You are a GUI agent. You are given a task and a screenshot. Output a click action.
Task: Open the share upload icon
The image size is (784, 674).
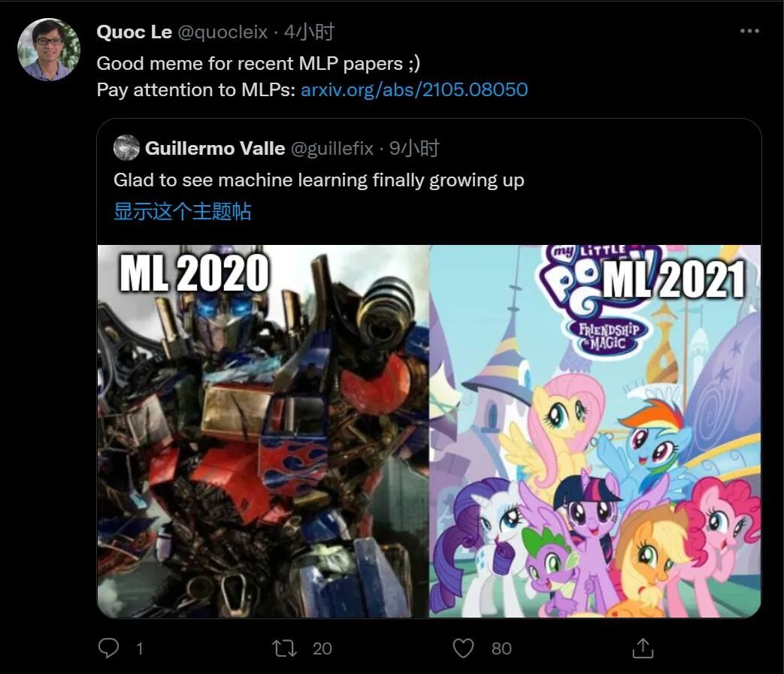tap(643, 648)
